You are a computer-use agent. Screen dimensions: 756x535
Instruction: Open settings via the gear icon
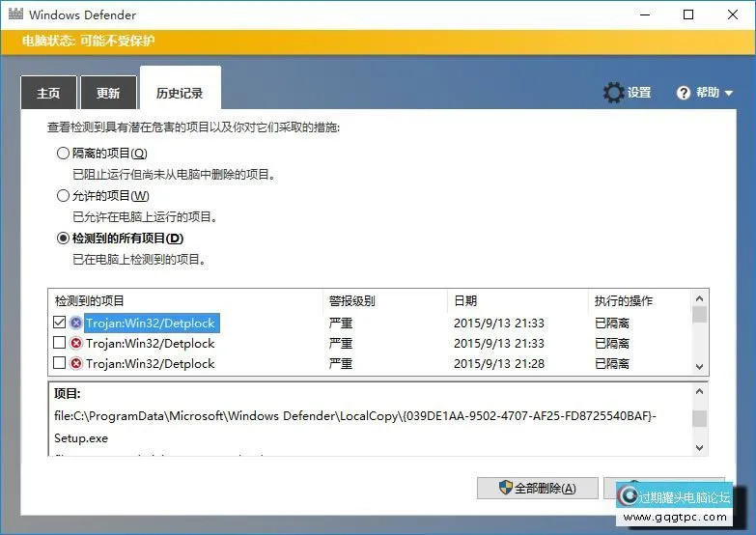[613, 92]
